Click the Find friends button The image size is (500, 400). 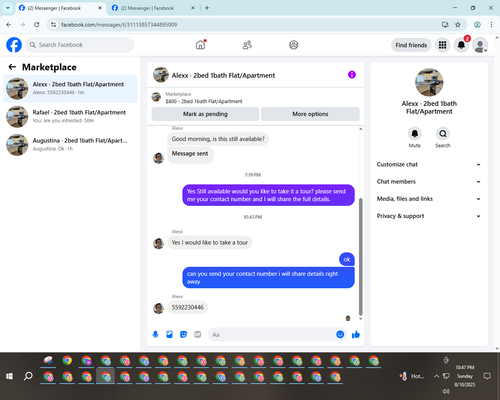(x=411, y=45)
